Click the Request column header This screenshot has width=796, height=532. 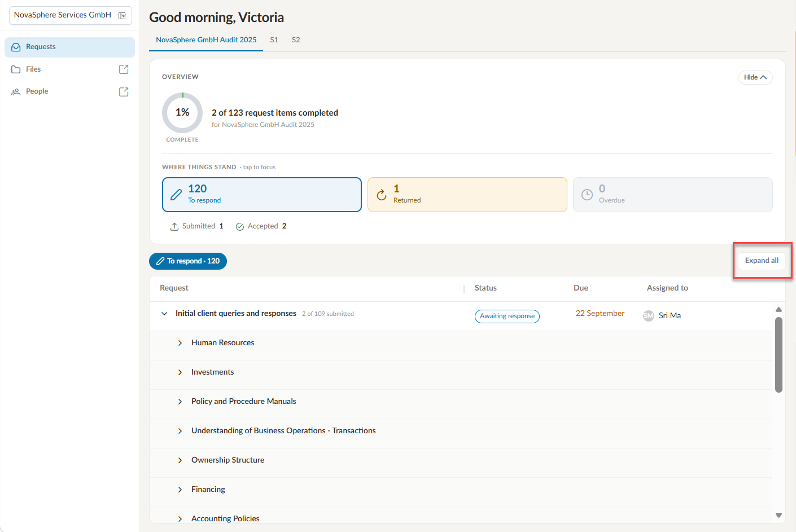point(174,288)
